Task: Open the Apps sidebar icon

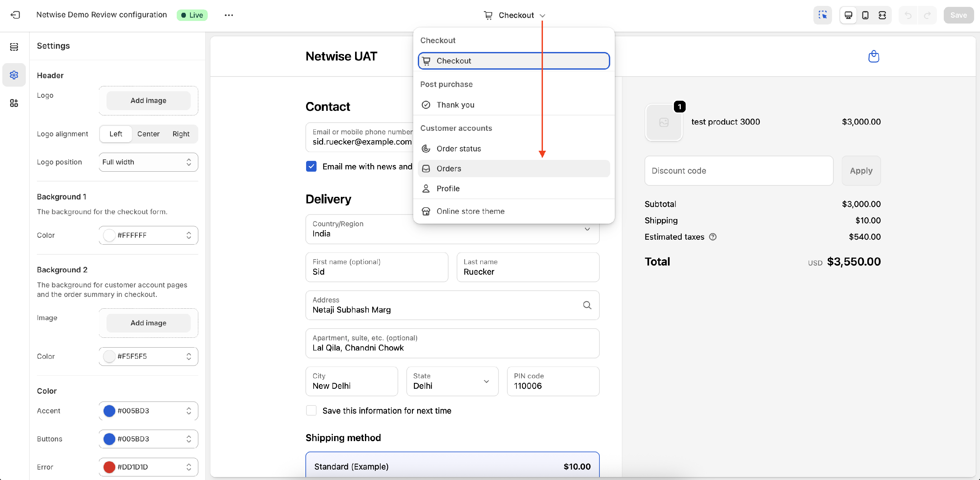Action: click(14, 103)
